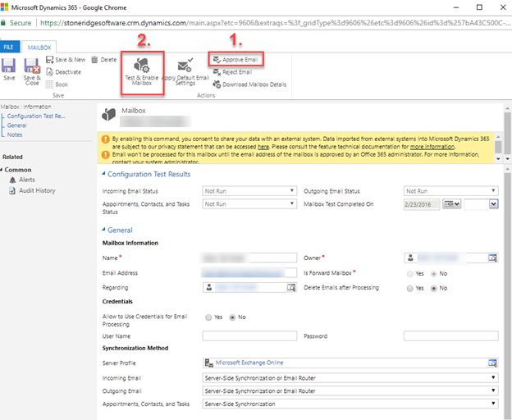Select No for Allow to Use Credentials

pos(232,317)
